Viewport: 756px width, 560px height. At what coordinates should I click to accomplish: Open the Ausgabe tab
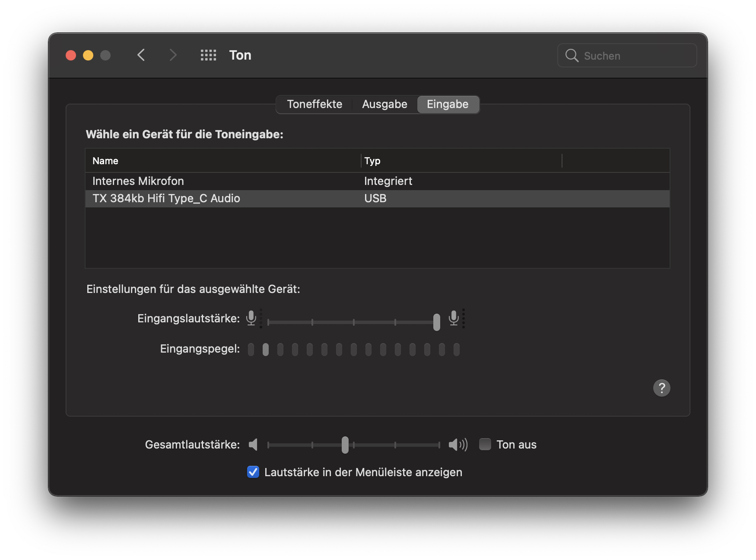[x=384, y=105]
